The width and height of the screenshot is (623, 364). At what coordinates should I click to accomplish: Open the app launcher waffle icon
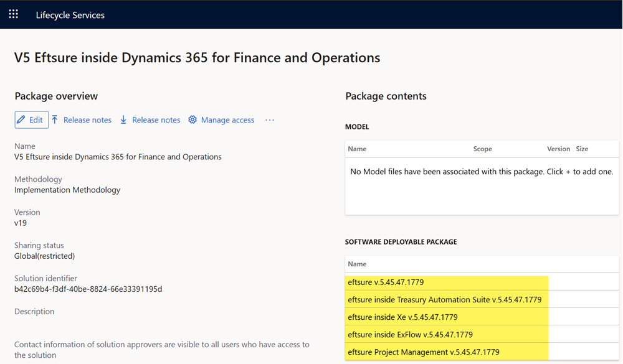[x=14, y=14]
